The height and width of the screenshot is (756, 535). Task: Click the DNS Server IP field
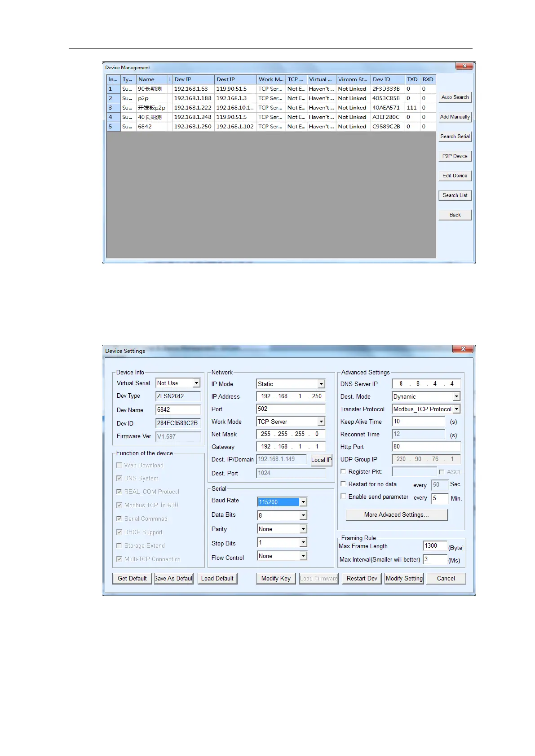[x=426, y=384]
